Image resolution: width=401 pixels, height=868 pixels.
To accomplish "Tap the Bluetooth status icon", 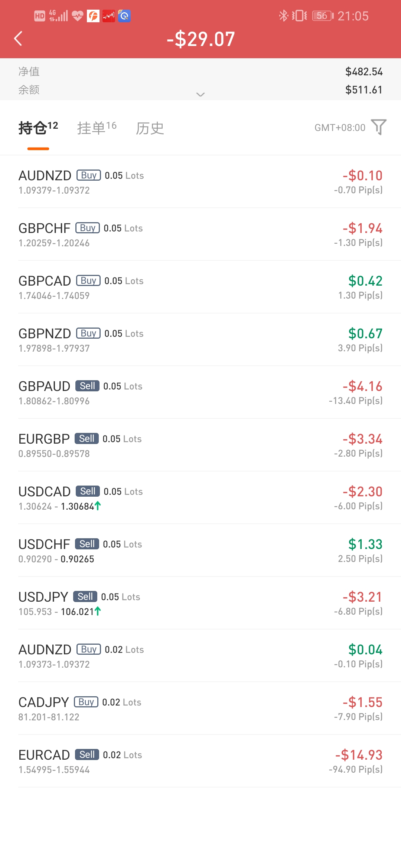I will tap(283, 16).
